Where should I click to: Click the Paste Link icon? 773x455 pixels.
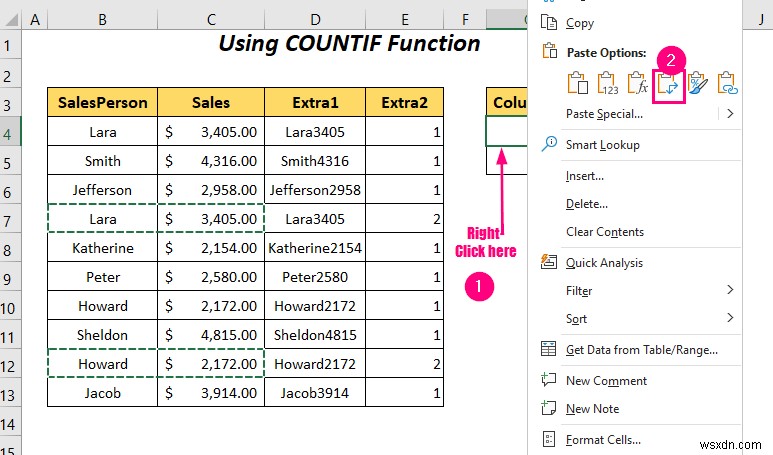click(728, 83)
